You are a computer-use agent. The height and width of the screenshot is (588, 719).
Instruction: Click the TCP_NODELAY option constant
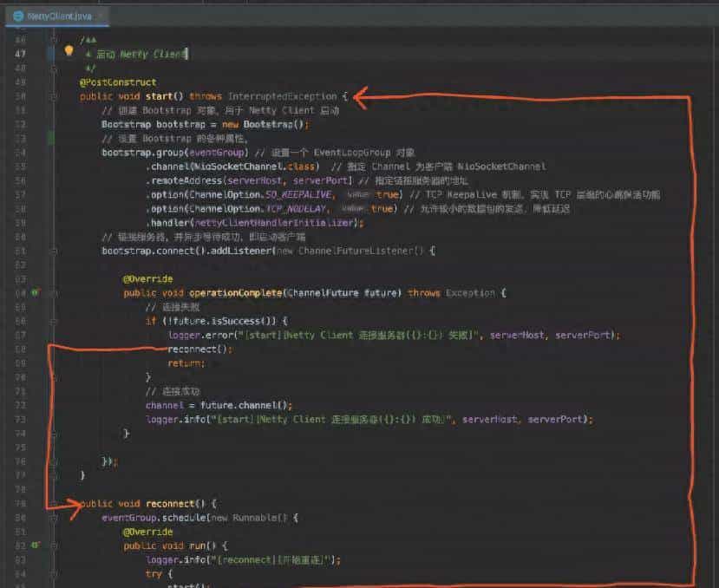tap(296, 209)
